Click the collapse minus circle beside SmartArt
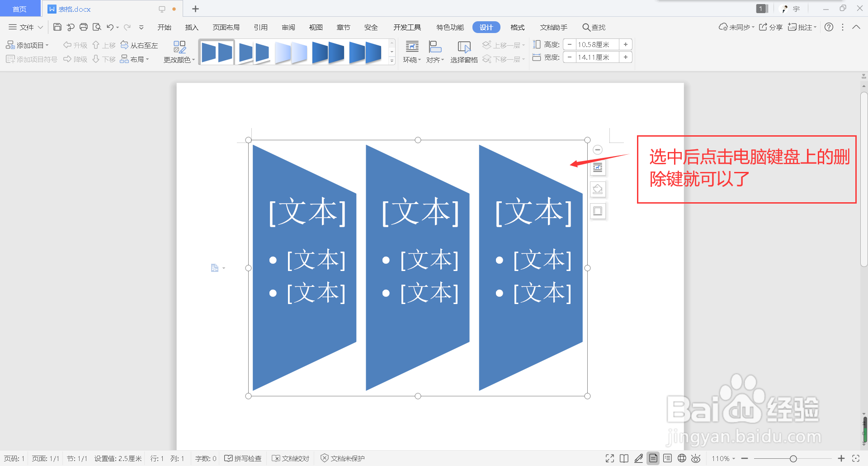Screen dimensions: 868x466 tap(597, 150)
